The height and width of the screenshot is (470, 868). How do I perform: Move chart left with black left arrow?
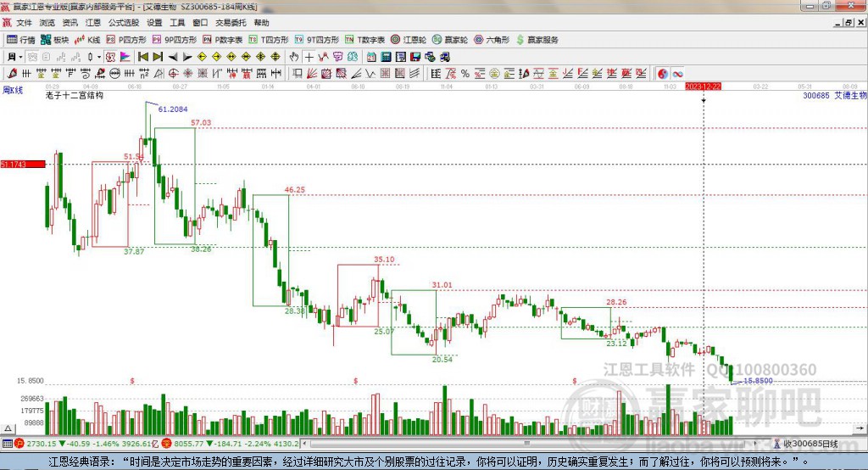pos(173,57)
